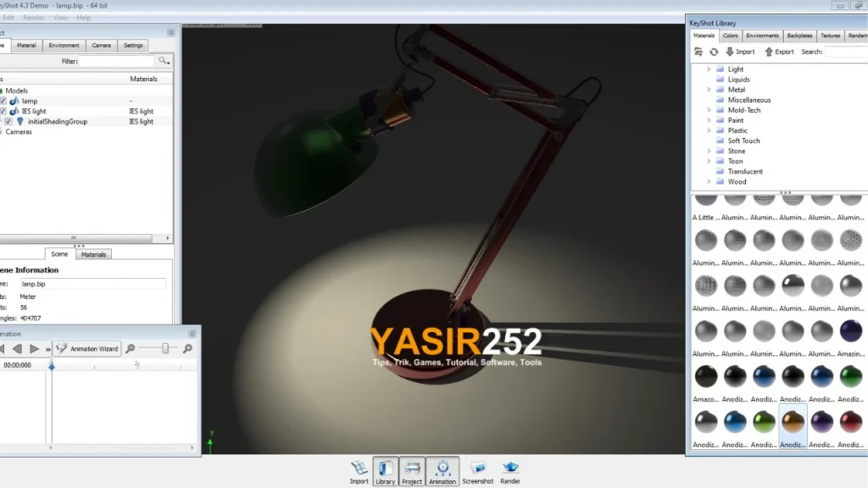Select the blue Anodized material beside the grey sphere

point(735,422)
